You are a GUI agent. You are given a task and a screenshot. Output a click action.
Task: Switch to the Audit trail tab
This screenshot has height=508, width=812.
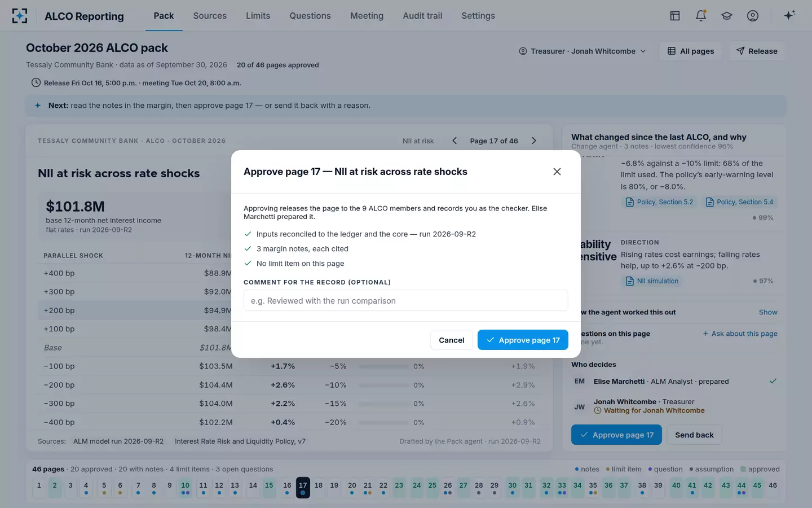[422, 16]
